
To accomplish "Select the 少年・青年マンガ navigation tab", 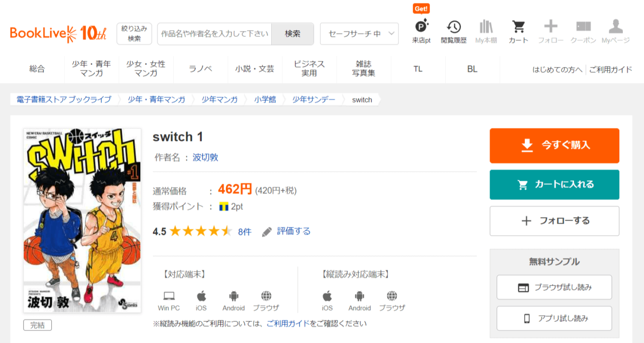I will point(92,69).
